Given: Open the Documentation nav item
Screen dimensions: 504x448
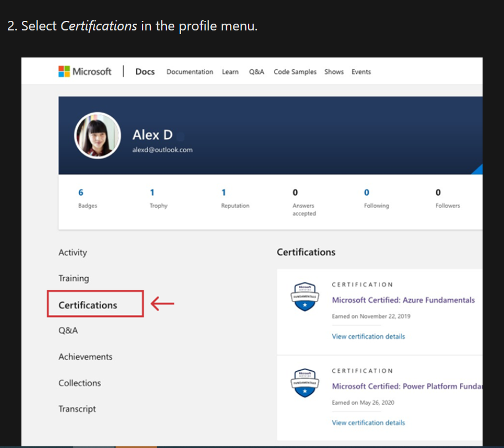Looking at the screenshot, I should [189, 72].
